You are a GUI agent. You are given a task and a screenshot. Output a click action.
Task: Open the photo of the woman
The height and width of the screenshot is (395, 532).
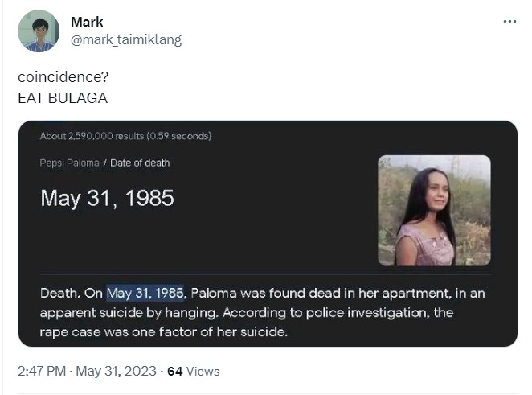point(434,210)
